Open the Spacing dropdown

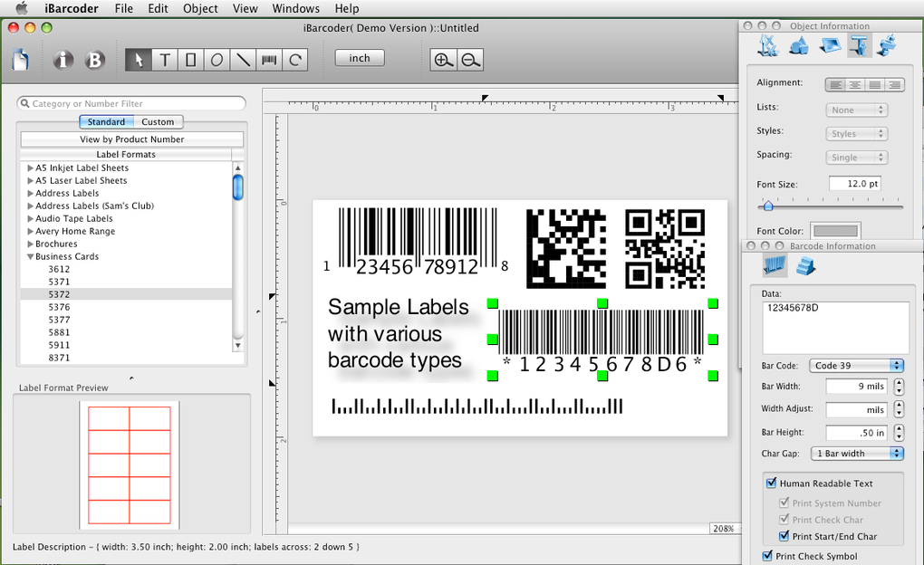(x=856, y=158)
